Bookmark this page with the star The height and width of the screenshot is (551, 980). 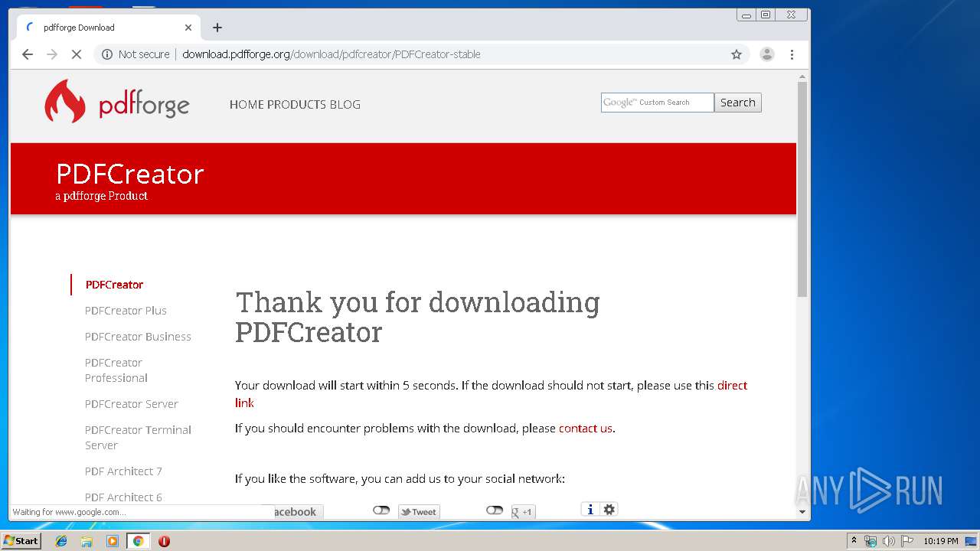coord(737,54)
